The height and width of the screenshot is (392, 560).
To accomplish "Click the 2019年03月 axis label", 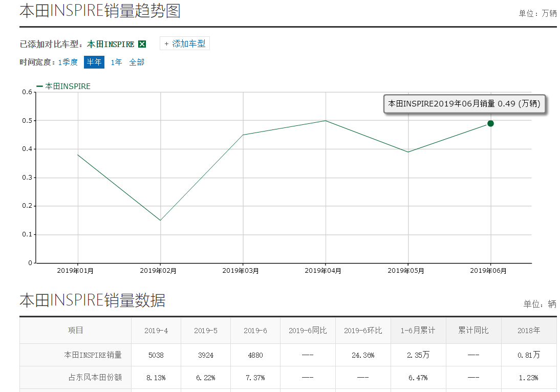I will pos(241,271).
